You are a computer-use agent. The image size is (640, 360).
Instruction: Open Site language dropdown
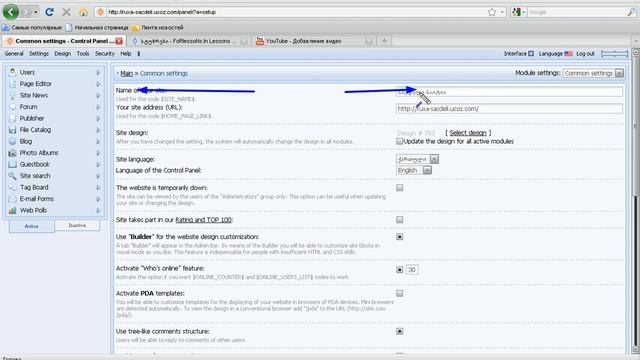tap(417, 159)
